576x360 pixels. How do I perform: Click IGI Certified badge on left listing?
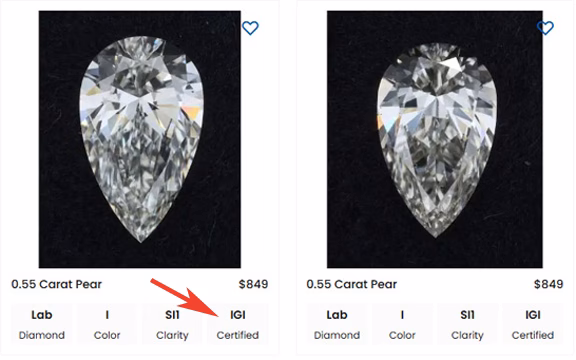(238, 324)
